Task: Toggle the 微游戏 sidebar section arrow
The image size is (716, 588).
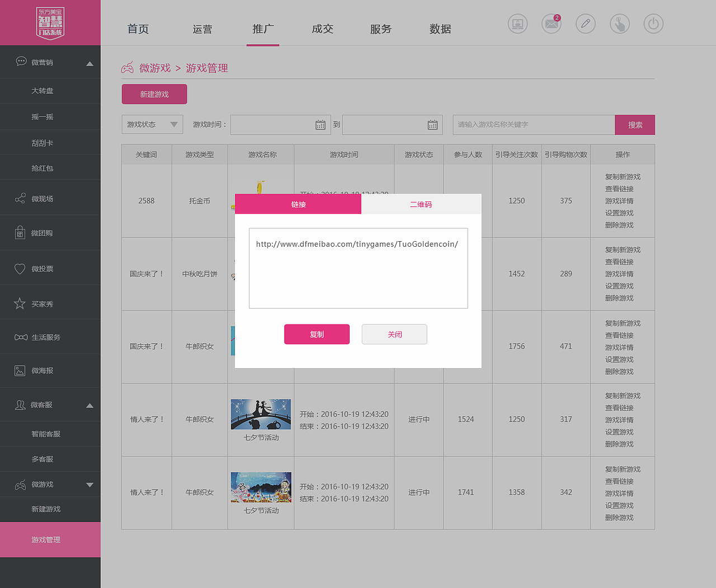Action: click(x=89, y=485)
